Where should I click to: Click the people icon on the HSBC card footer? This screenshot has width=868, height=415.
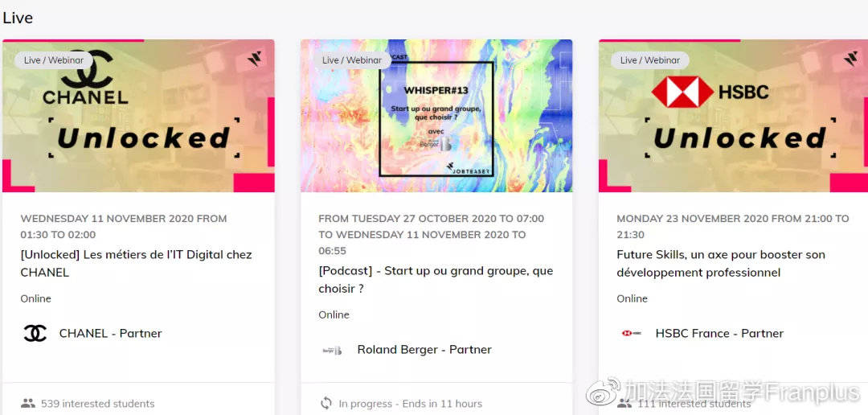click(x=624, y=404)
